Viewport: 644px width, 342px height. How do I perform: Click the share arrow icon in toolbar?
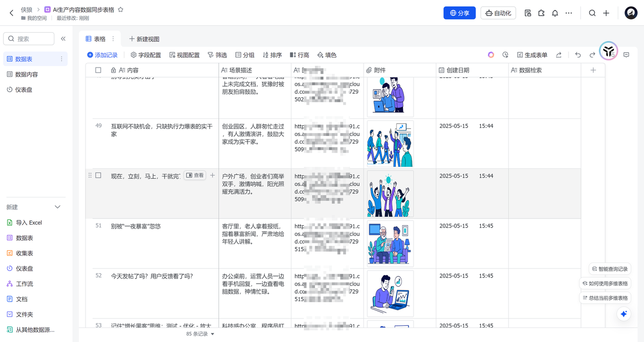(558, 55)
